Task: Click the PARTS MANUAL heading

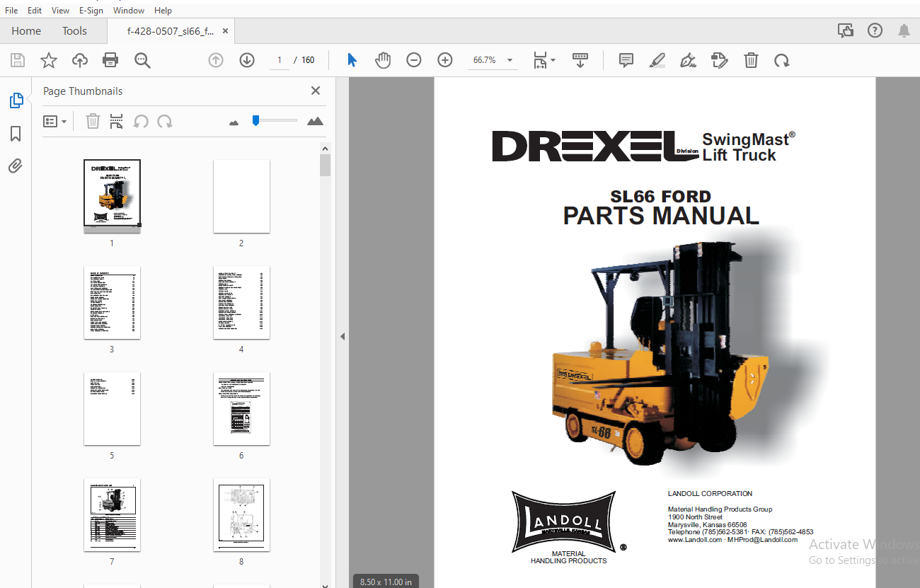Action: coord(661,216)
